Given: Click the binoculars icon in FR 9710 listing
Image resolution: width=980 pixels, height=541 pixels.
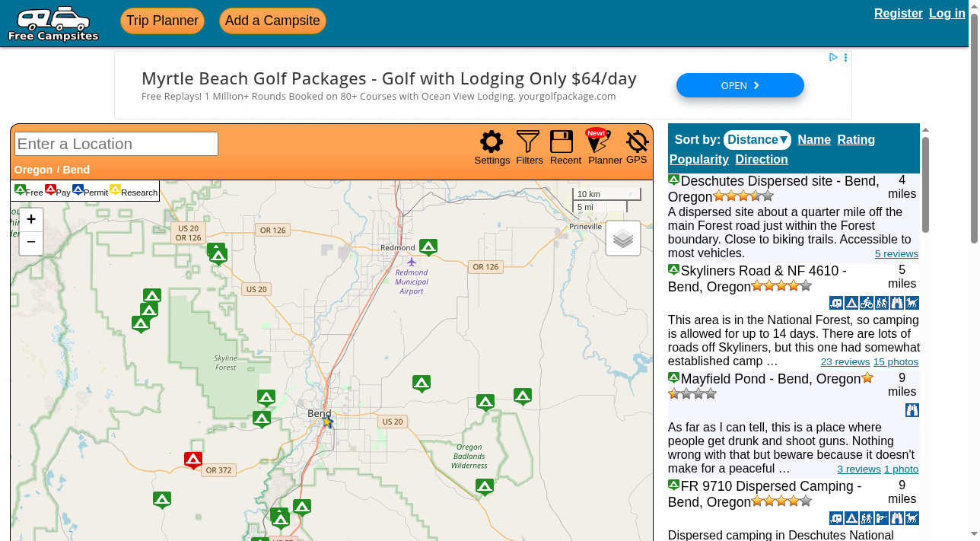Looking at the screenshot, I should click(897, 518).
